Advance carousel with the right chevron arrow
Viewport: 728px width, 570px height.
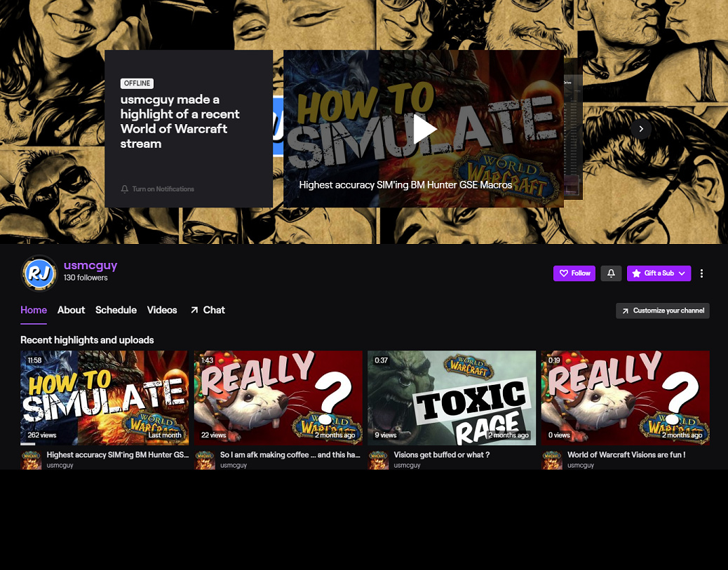(641, 129)
